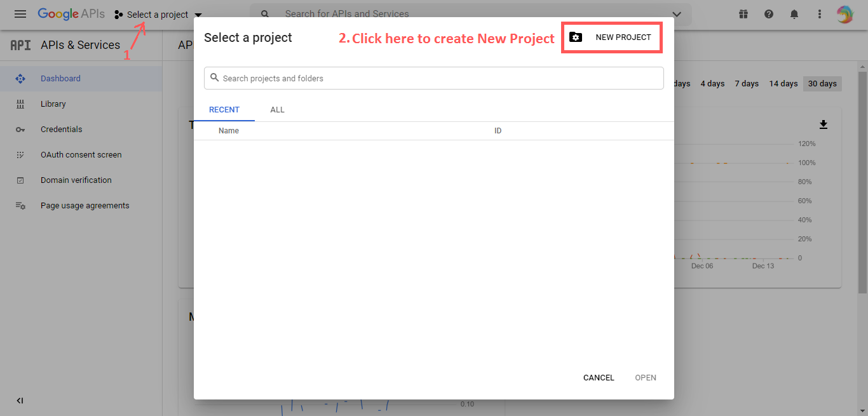Open the three-dot options menu

(x=819, y=13)
